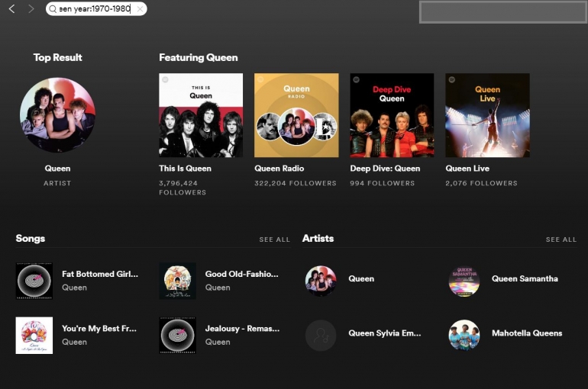The image size is (588, 389).
Task: Click 2,076 followers text
Action: 482,184
